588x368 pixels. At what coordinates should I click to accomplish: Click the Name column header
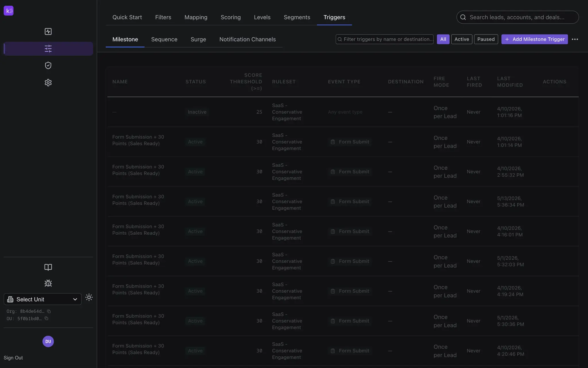[x=120, y=82]
